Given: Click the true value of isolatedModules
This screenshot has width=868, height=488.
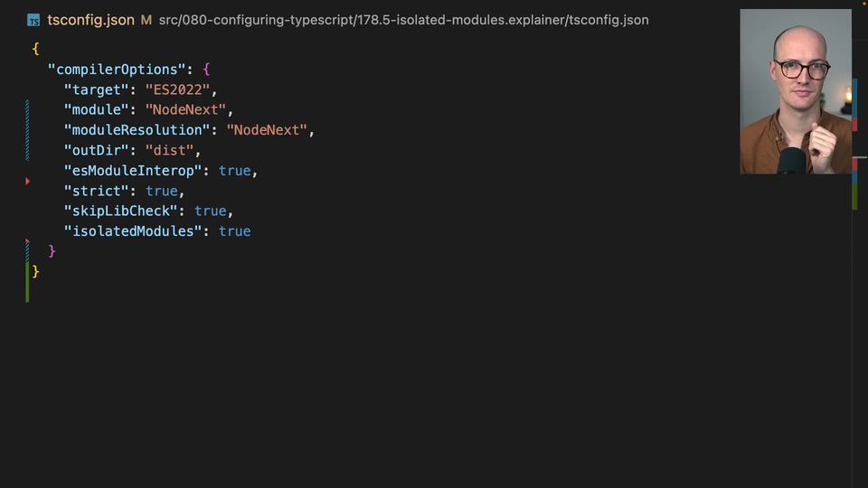Looking at the screenshot, I should [234, 231].
